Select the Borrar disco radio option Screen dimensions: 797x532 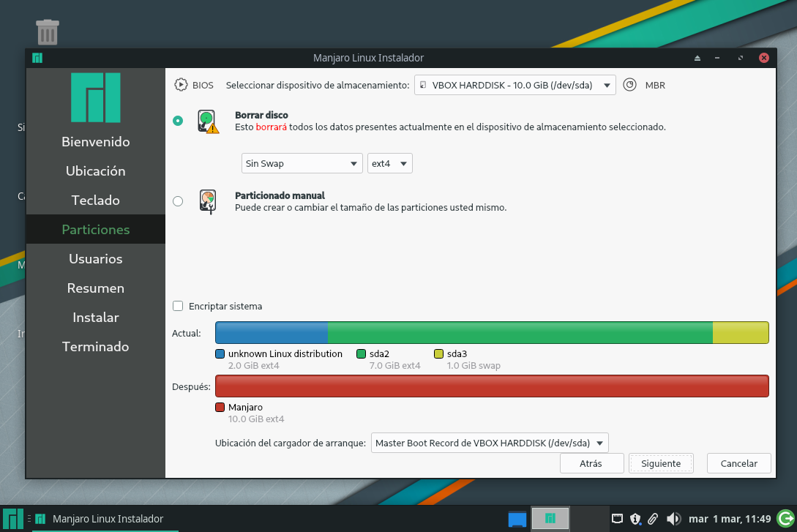pos(178,121)
